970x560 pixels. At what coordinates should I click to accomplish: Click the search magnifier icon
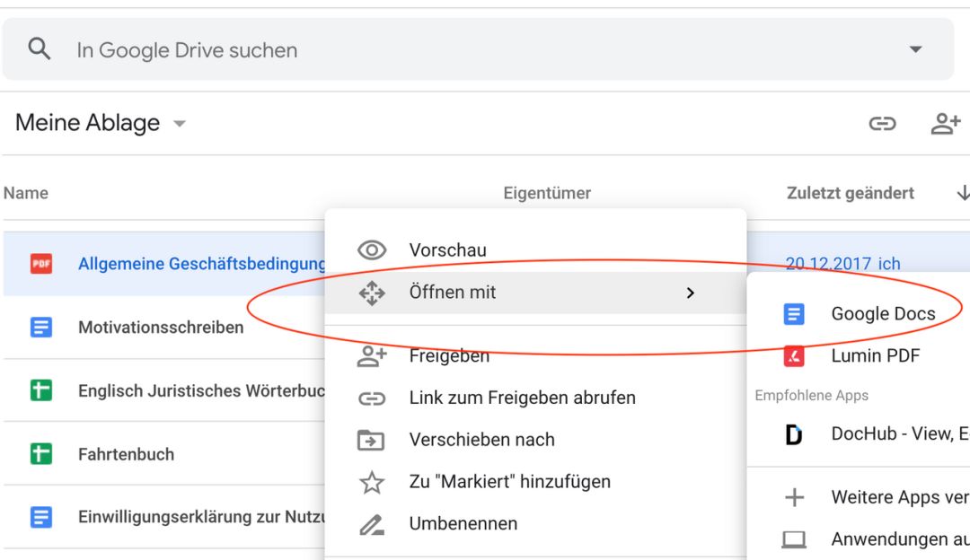39,48
